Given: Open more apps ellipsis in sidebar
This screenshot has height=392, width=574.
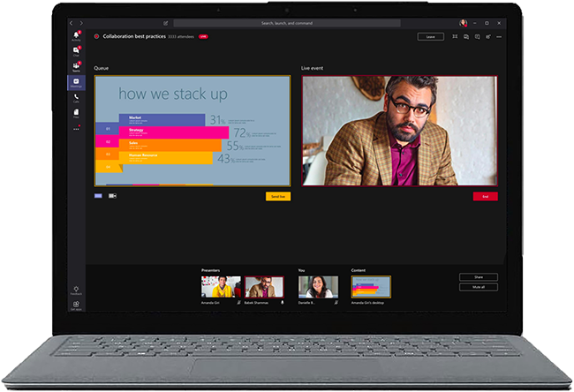Looking at the screenshot, I should point(76,129).
